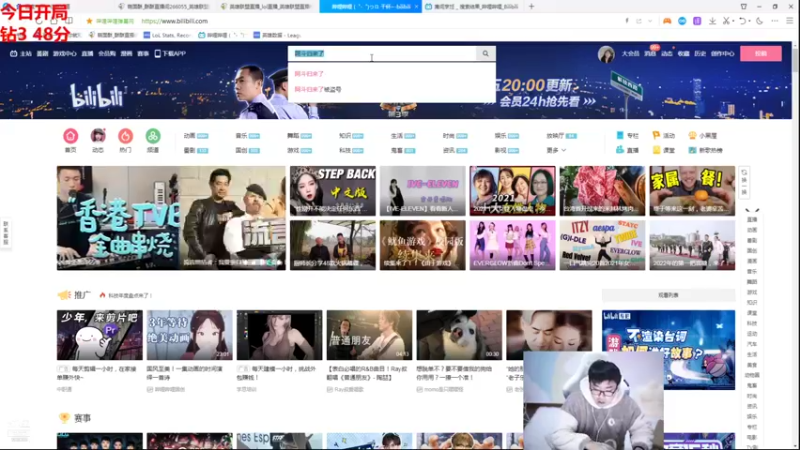The height and width of the screenshot is (450, 800).
Task: Open the 香港TVB金曲串烧 featured banner
Action: point(171,218)
